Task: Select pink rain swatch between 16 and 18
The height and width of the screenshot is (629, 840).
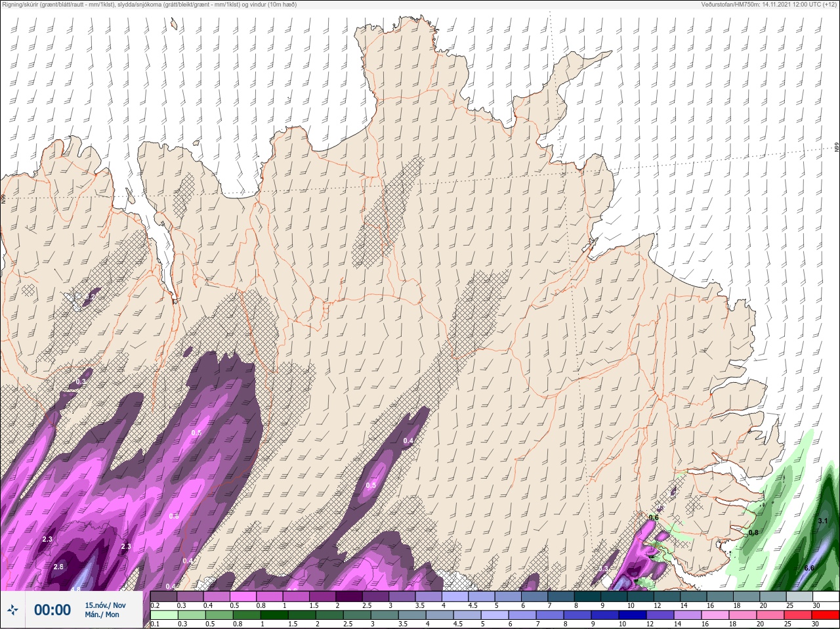Action: (x=715, y=616)
